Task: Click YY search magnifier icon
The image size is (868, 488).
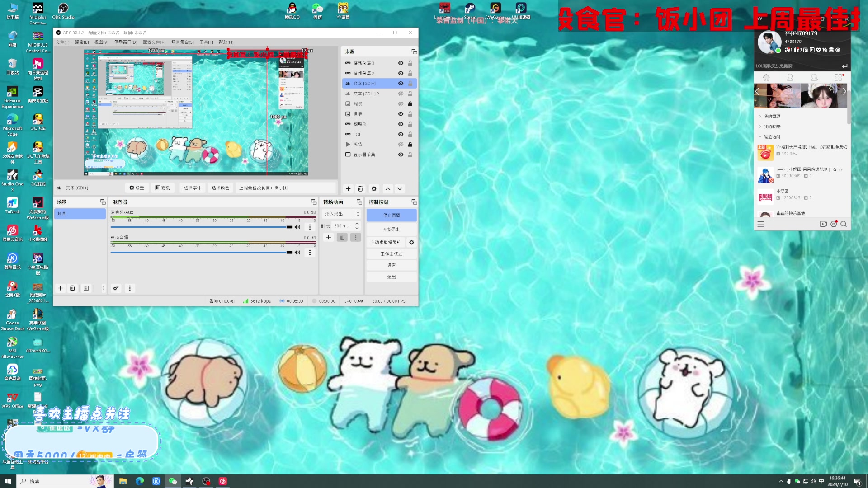Action: pos(844,224)
